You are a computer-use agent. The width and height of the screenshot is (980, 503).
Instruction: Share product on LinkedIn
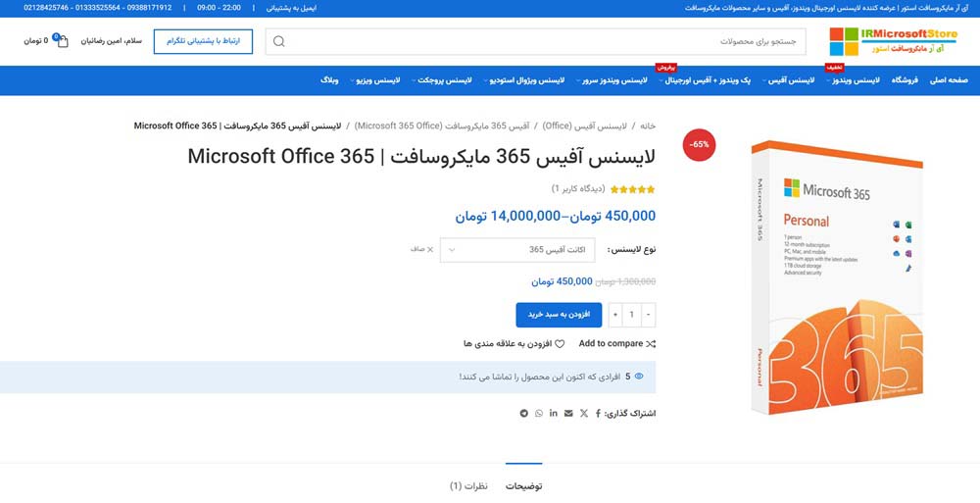(554, 414)
